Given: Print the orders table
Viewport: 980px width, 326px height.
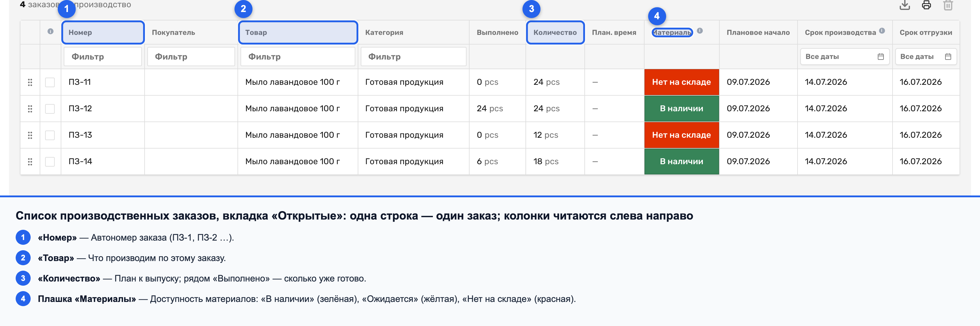Looking at the screenshot, I should point(926,5).
